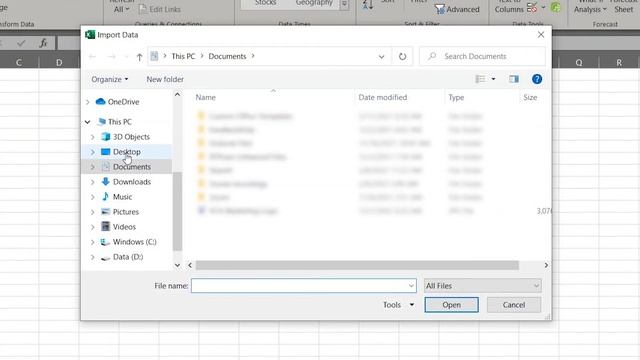Screen dimensions: 640x360
Task: Click the New folder button
Action: point(165,79)
